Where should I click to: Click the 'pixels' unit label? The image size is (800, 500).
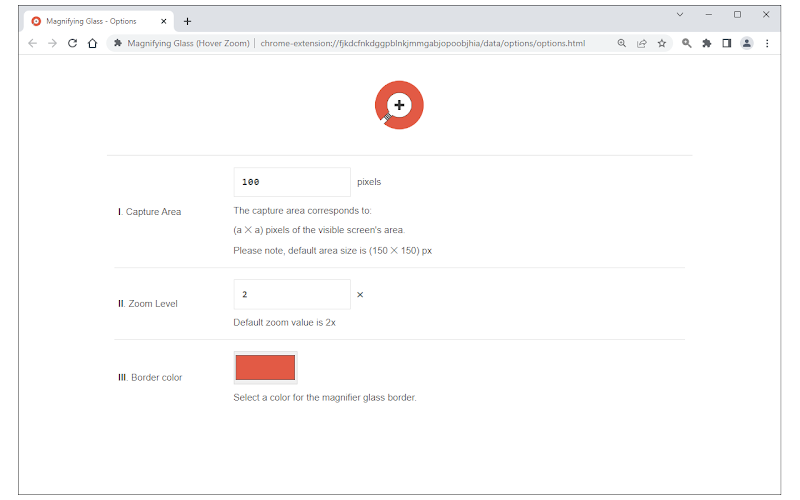(369, 182)
